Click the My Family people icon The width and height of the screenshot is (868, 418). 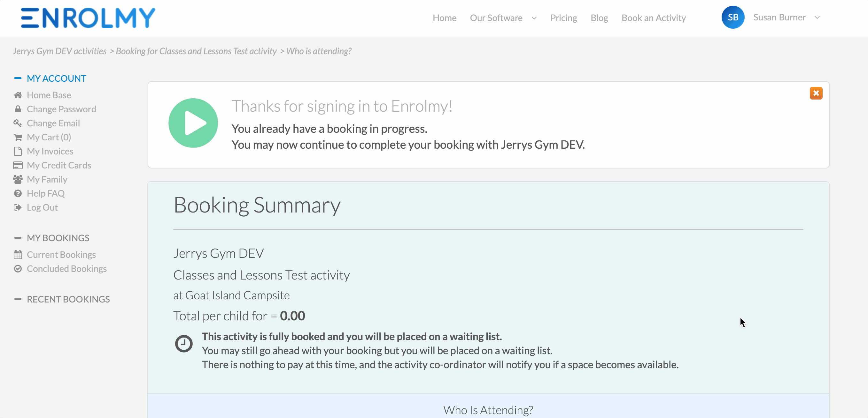click(x=18, y=179)
